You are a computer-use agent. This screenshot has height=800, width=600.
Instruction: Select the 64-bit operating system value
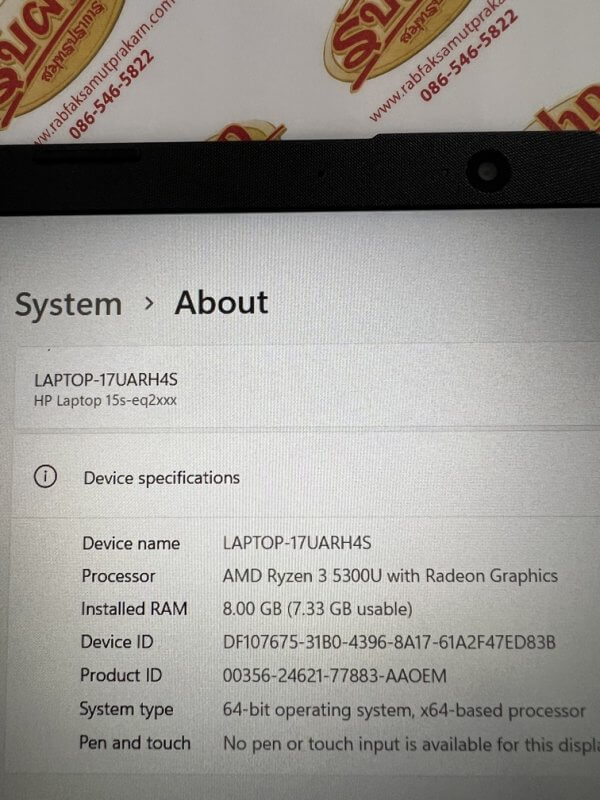[404, 710]
